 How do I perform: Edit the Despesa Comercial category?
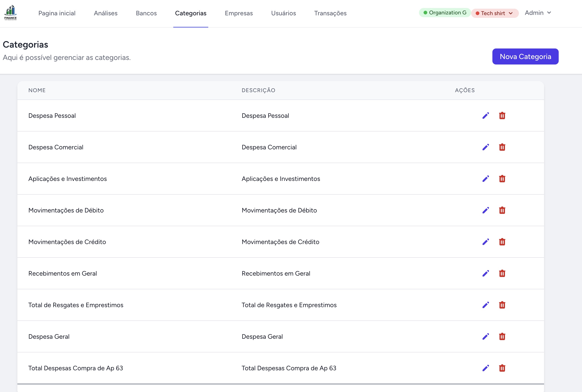(x=486, y=147)
